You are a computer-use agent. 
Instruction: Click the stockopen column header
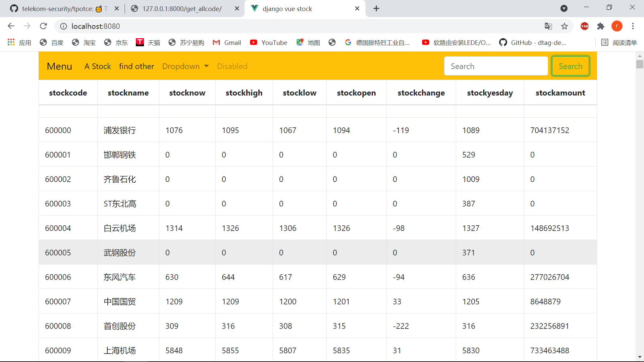(356, 93)
